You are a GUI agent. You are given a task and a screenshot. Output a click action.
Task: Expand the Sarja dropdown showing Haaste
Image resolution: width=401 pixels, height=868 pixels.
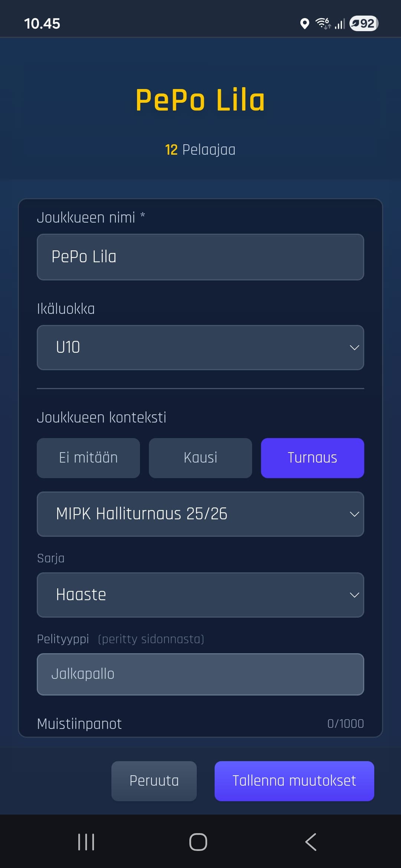pos(200,595)
